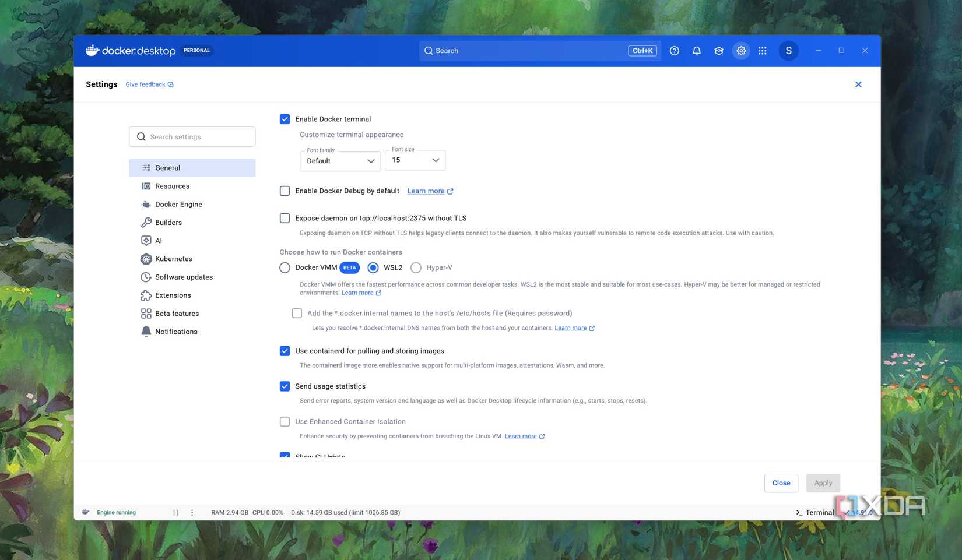Image resolution: width=962 pixels, height=560 pixels.
Task: Check Use Enhanced Container Isolation
Action: [285, 421]
